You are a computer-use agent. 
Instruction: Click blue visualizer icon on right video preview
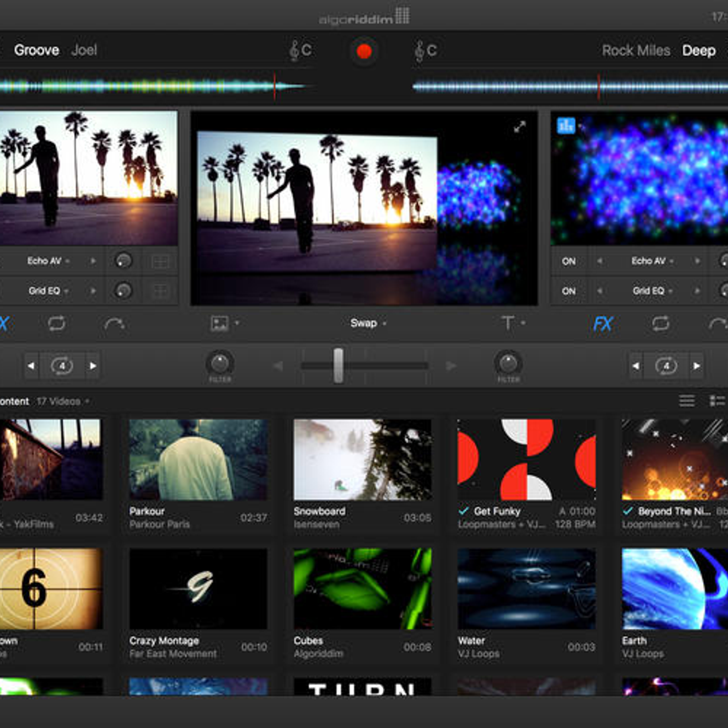(x=566, y=126)
